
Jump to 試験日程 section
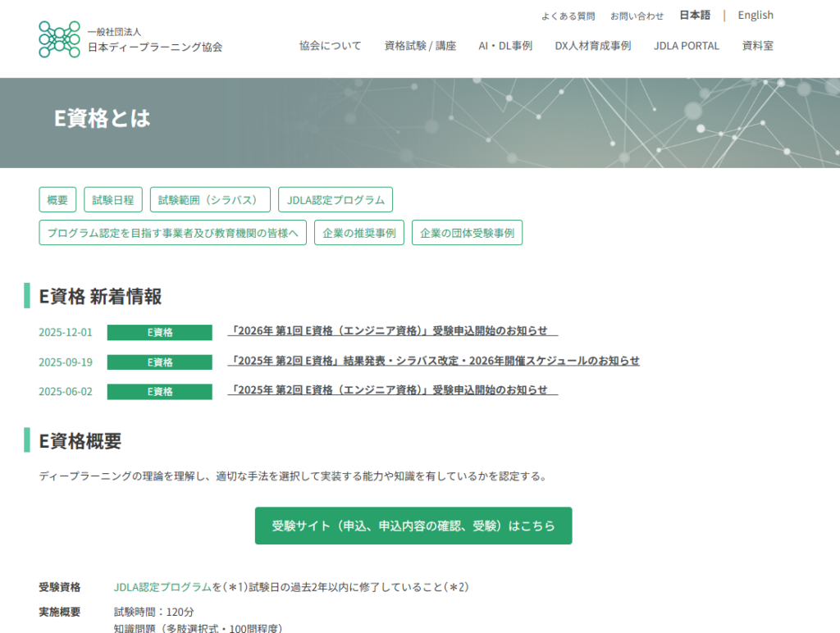coord(113,200)
